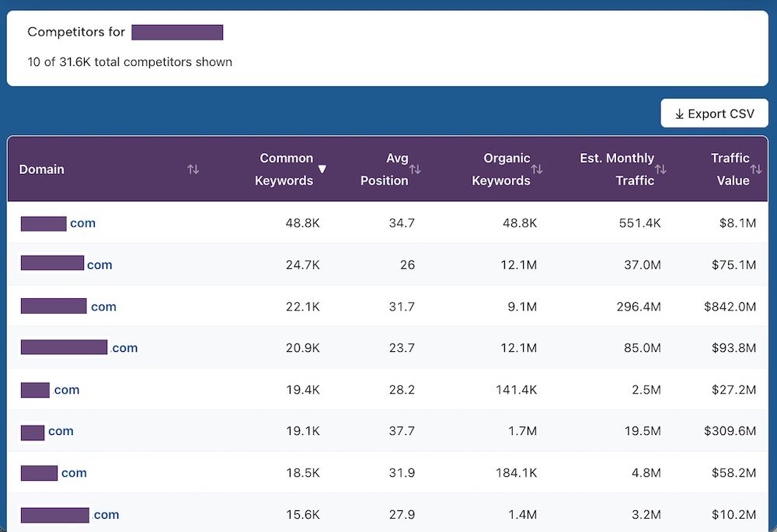The width and height of the screenshot is (777, 532).
Task: Sort by Avg Position using its arrows icon
Action: click(416, 169)
